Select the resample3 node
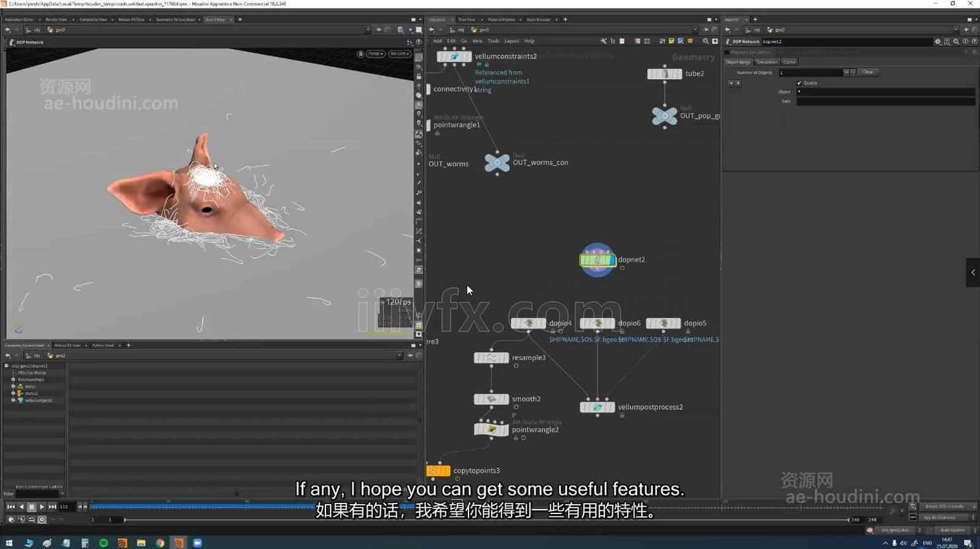 (x=491, y=357)
